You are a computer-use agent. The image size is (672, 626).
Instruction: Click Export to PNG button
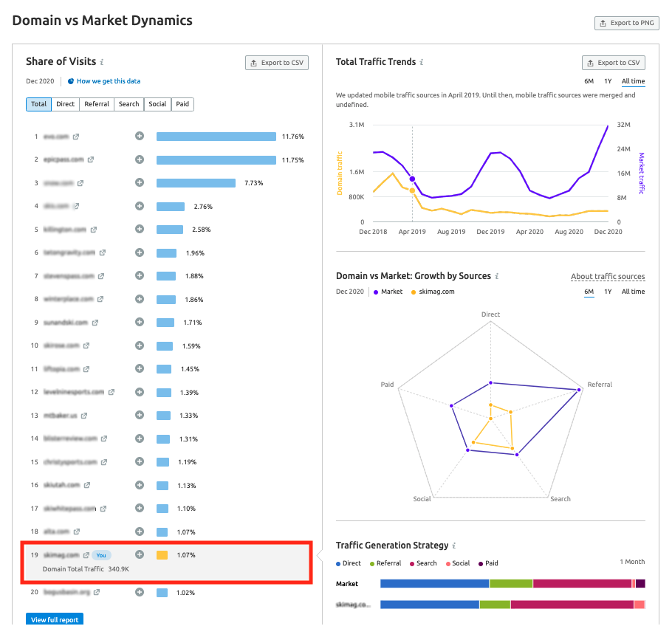coord(626,23)
